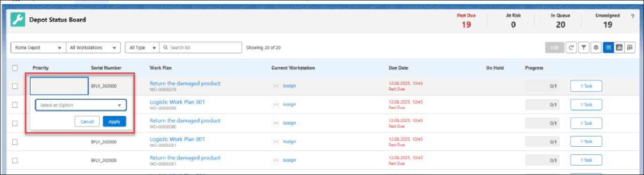Click workstation icon for Logistic Work Plan WO-00000081

pos(275,142)
